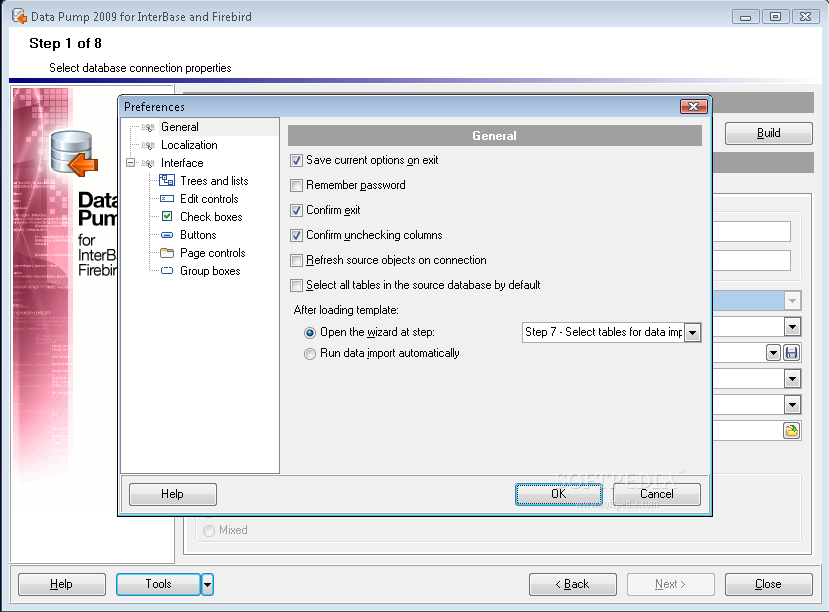This screenshot has width=829, height=612.
Task: Check Select all tables in source database
Action: (297, 285)
